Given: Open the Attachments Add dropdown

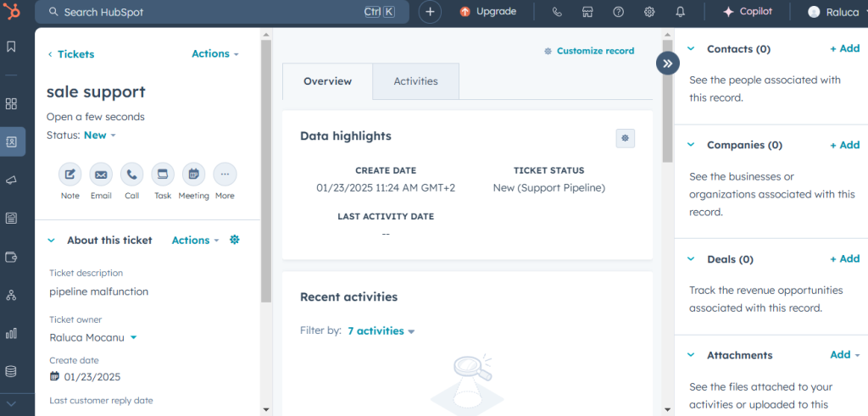Looking at the screenshot, I should [845, 355].
